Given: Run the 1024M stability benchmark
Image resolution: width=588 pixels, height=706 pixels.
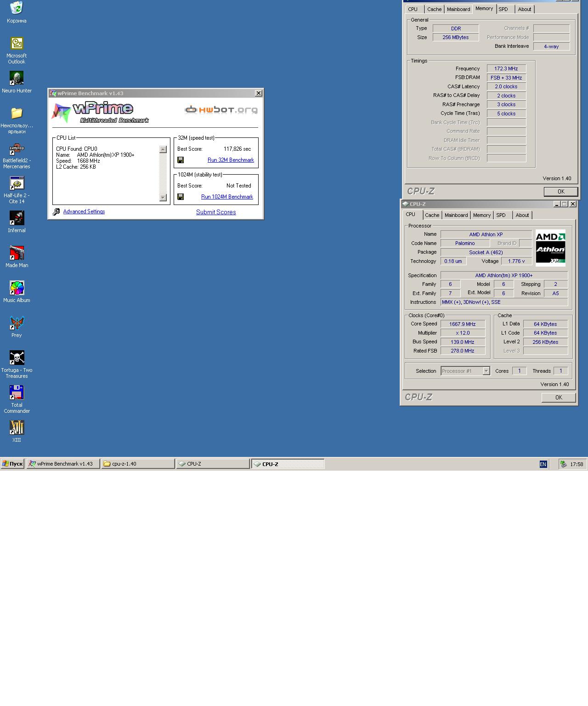Looking at the screenshot, I should (227, 197).
